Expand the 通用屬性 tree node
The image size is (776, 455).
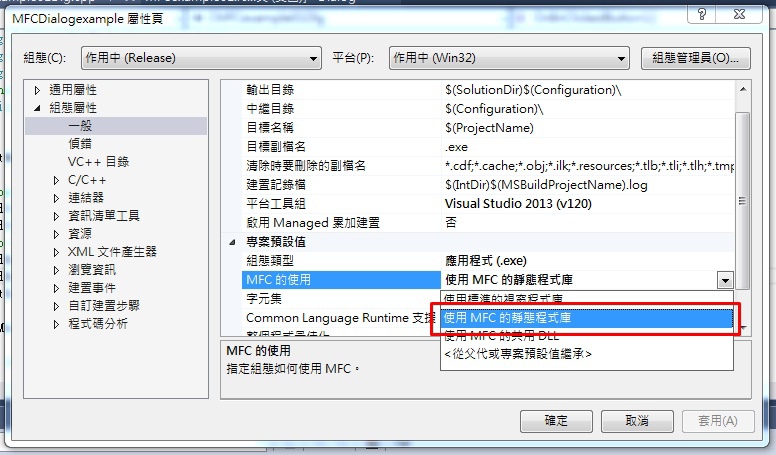point(37,90)
